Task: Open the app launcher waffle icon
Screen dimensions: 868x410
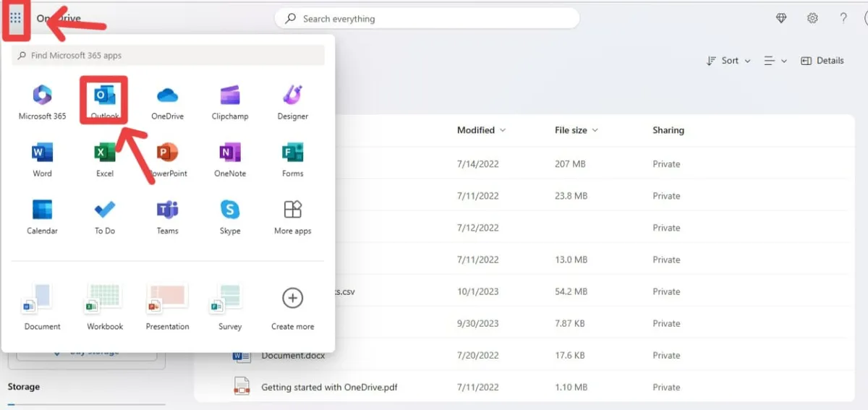Action: (x=15, y=18)
